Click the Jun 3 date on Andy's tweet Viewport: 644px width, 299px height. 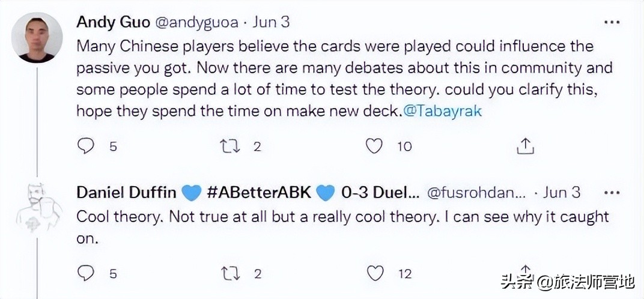270,22
